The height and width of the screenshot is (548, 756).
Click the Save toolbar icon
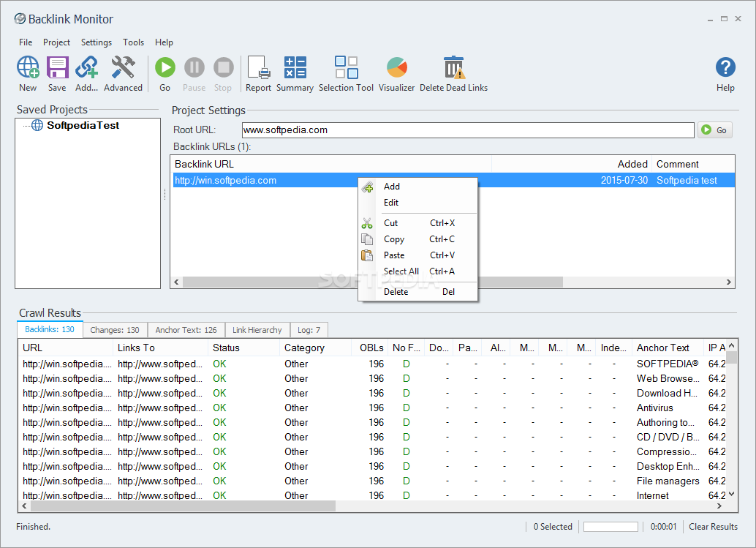click(x=57, y=67)
